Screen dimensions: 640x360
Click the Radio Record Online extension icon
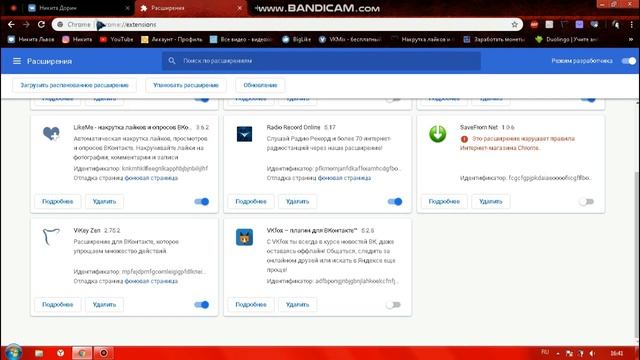[x=244, y=134]
